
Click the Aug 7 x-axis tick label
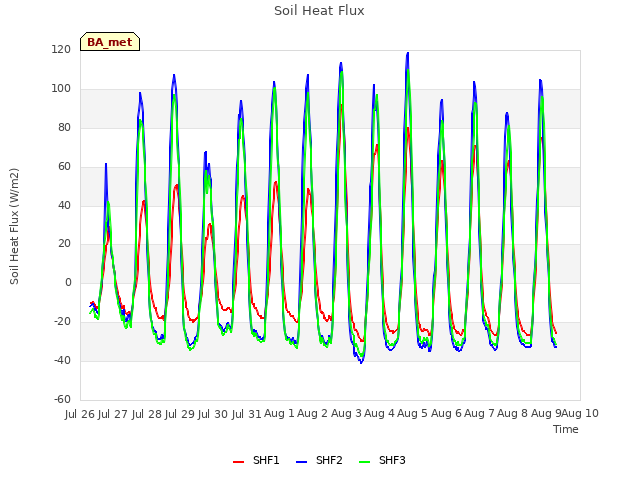pyautogui.click(x=479, y=413)
